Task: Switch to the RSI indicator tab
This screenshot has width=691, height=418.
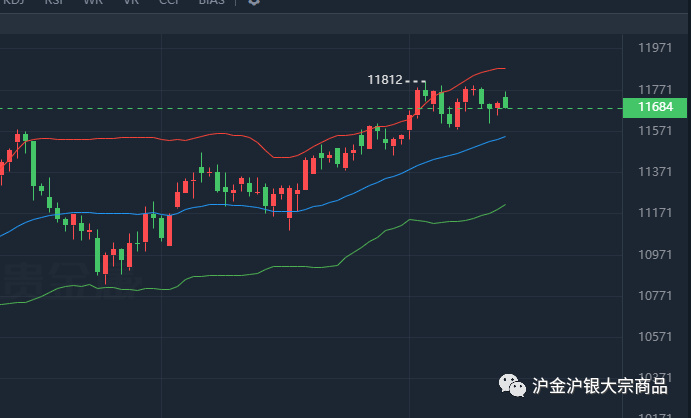Action: tap(54, 2)
